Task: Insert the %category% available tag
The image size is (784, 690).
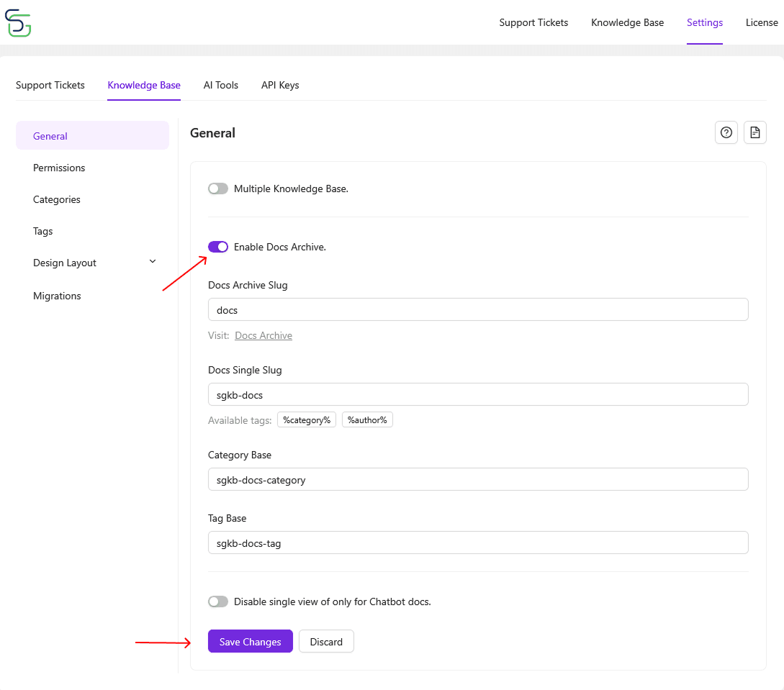Action: (x=307, y=419)
